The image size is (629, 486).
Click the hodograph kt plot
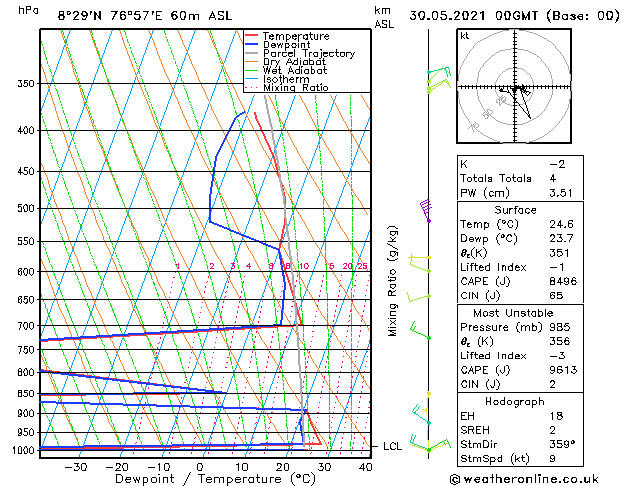pos(514,86)
